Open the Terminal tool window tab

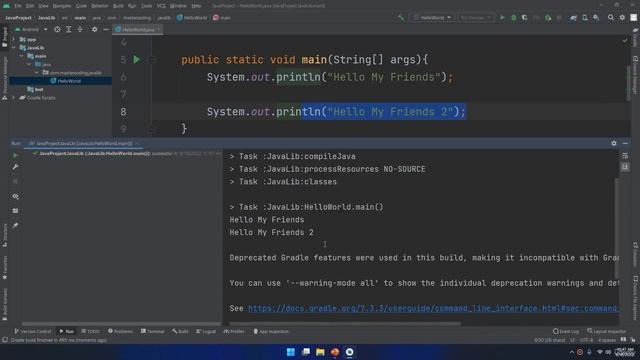point(152,331)
